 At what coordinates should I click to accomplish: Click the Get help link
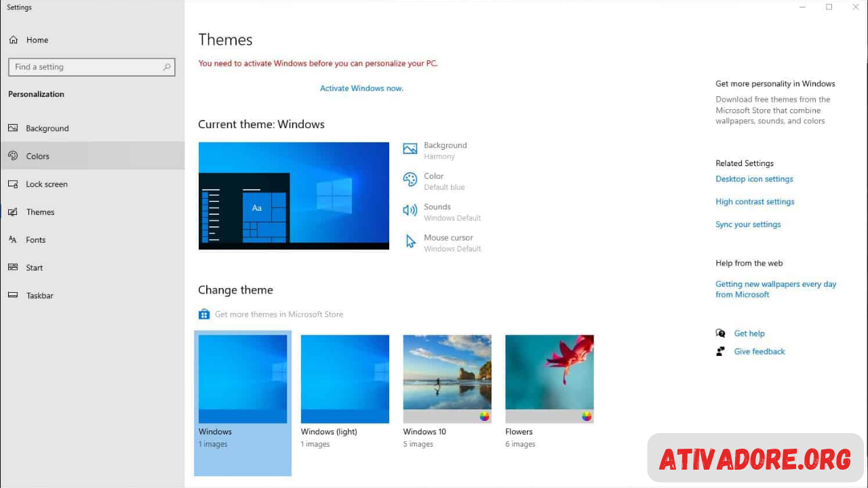coord(749,333)
